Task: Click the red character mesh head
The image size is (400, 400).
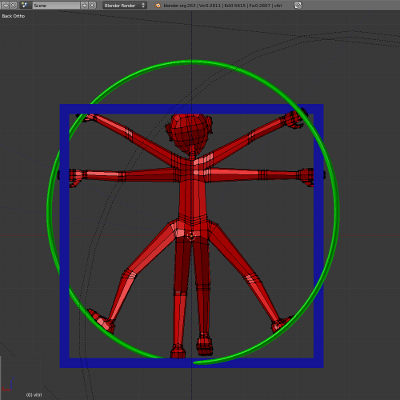Action: (189, 132)
